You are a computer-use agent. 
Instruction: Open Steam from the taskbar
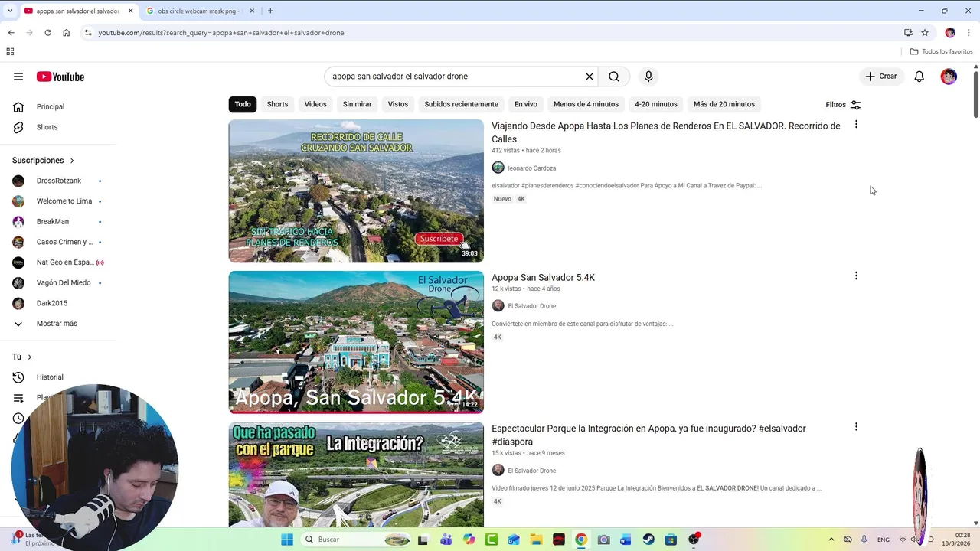648,540
